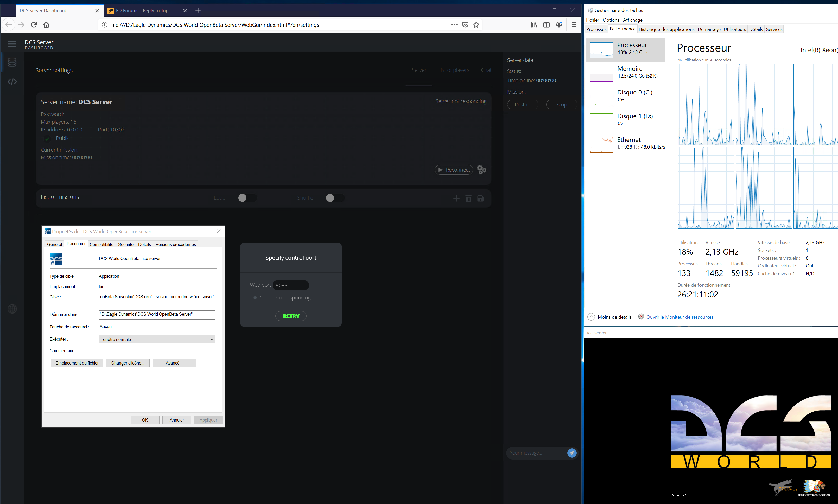This screenshot has width=838, height=504.
Task: Click the Firefox address bar URL
Action: click(215, 25)
